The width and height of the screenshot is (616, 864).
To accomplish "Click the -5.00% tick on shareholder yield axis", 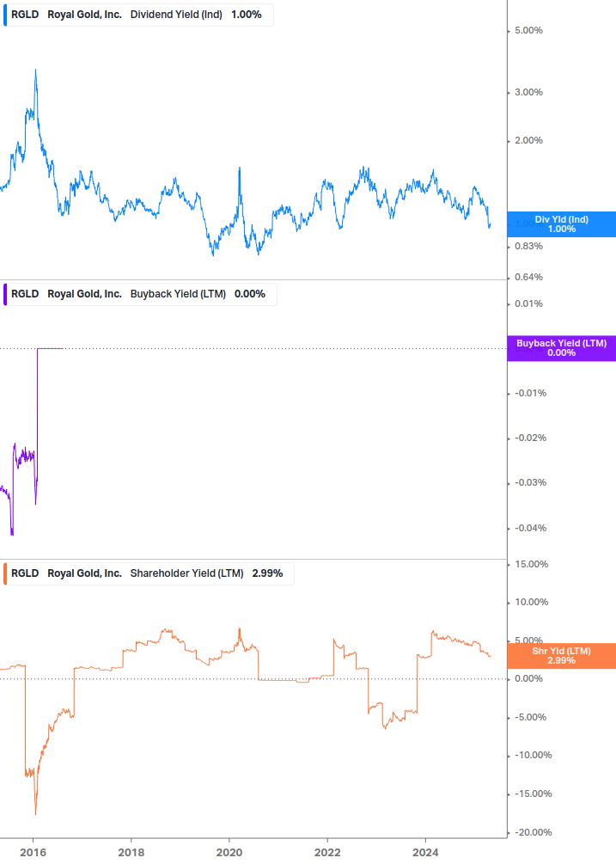I will (x=530, y=718).
